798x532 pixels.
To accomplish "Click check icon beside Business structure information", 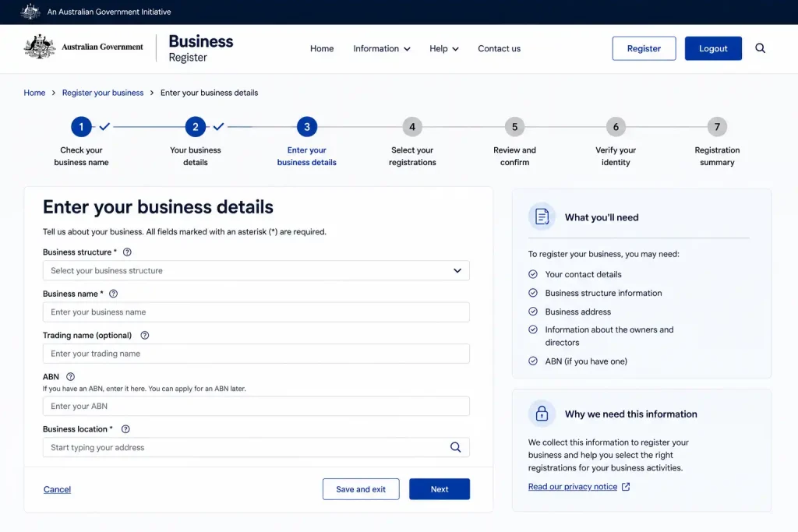I will click(x=533, y=293).
